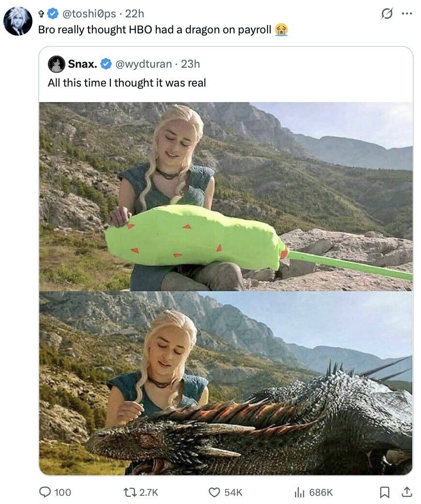Open the green prop top image

[x=226, y=196]
